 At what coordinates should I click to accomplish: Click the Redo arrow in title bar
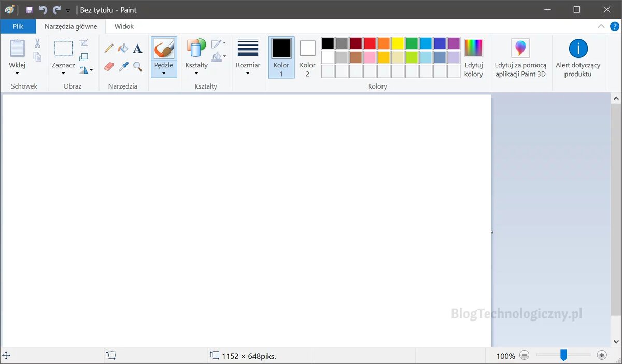56,10
